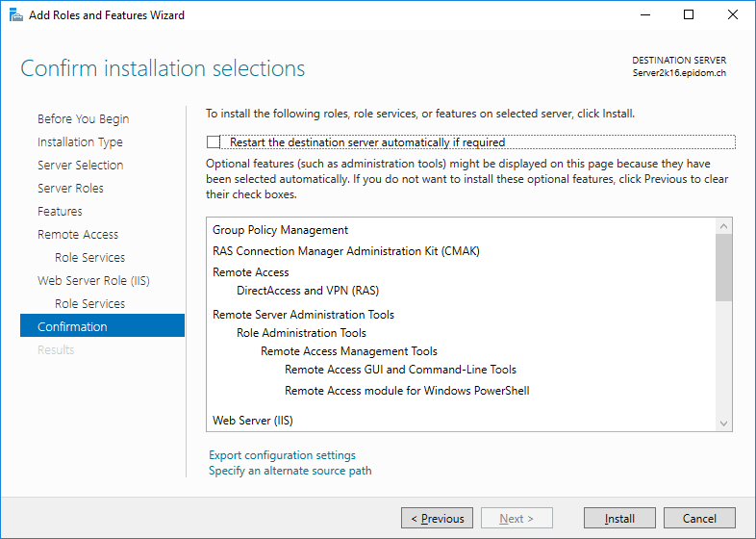Select Group Policy Management entry
This screenshot has height=539, width=756.
click(x=280, y=230)
